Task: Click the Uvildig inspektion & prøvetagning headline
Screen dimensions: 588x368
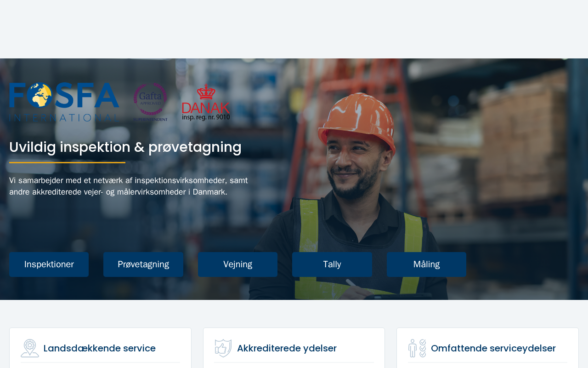Action: point(125,147)
